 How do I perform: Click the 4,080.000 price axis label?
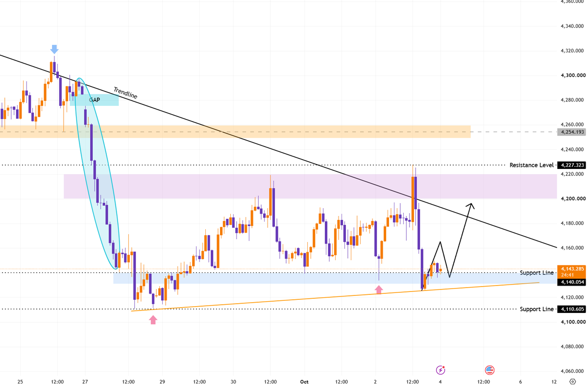pos(571,347)
